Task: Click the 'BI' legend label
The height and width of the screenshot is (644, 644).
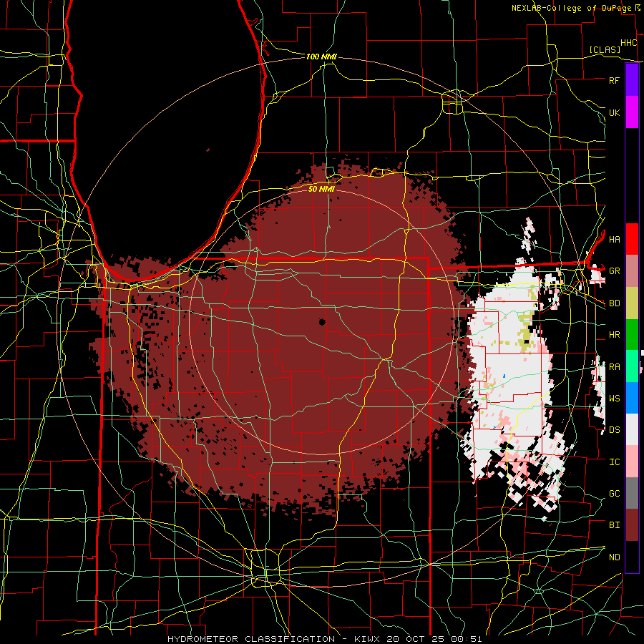Action: tap(614, 525)
